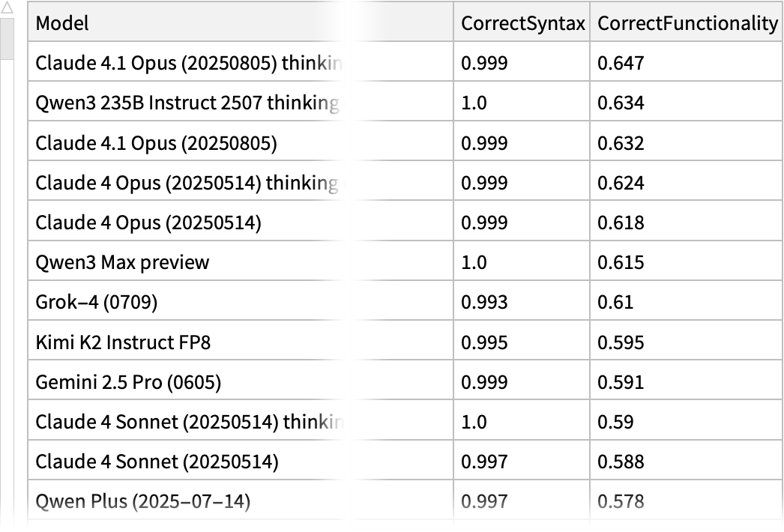
Task: Click the 0.61 functionality score for Grok-4
Action: [615, 302]
